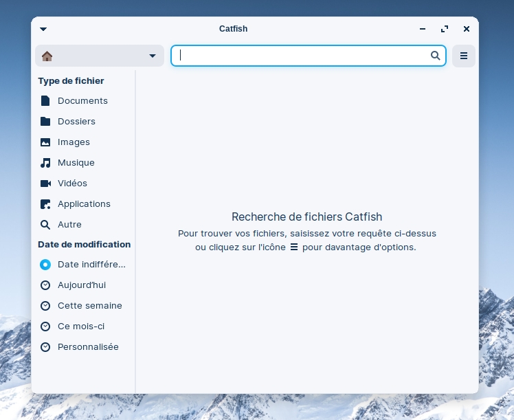Filter by Images using its icon

(x=45, y=142)
